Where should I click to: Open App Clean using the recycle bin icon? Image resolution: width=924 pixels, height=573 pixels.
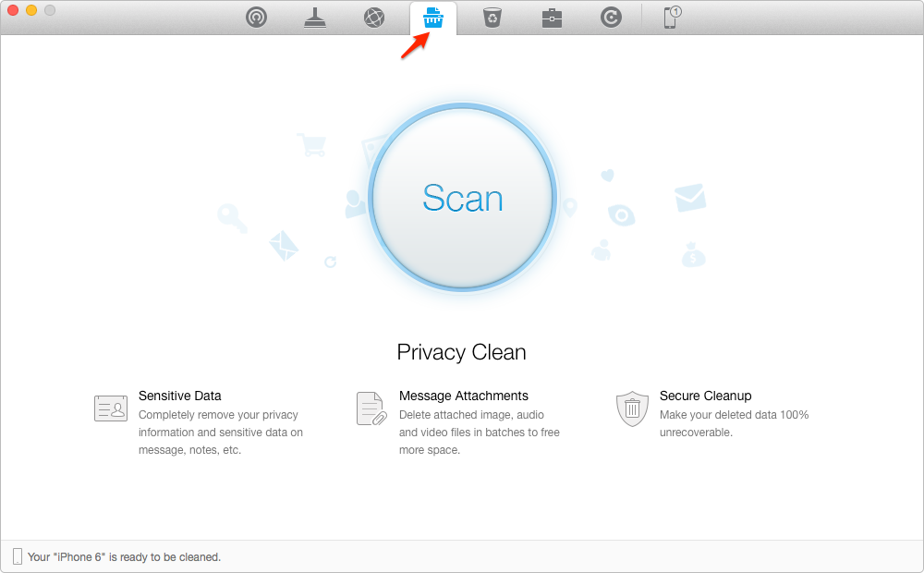pyautogui.click(x=492, y=17)
